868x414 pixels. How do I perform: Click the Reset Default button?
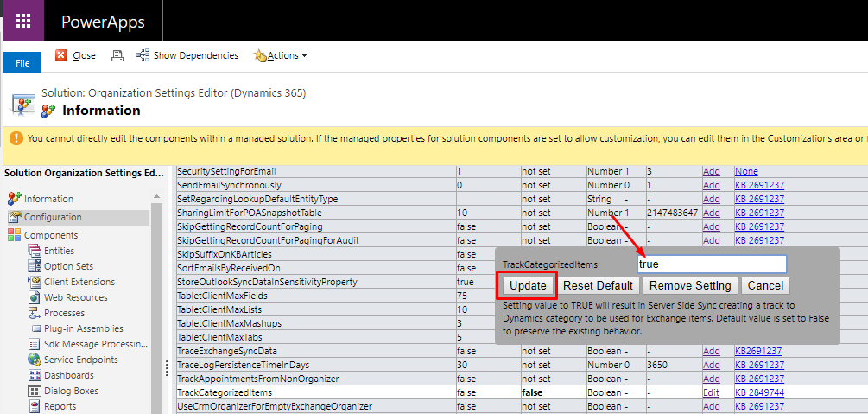[x=598, y=286]
